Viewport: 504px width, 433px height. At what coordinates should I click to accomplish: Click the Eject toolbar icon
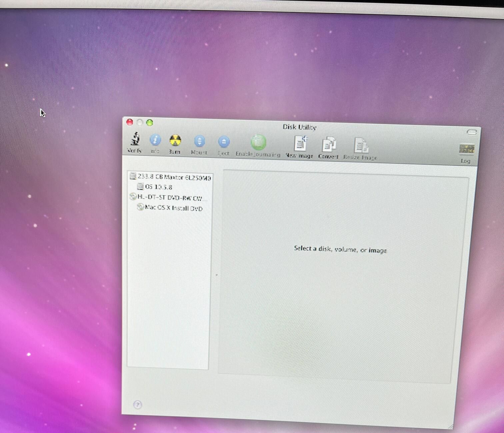coord(224,142)
